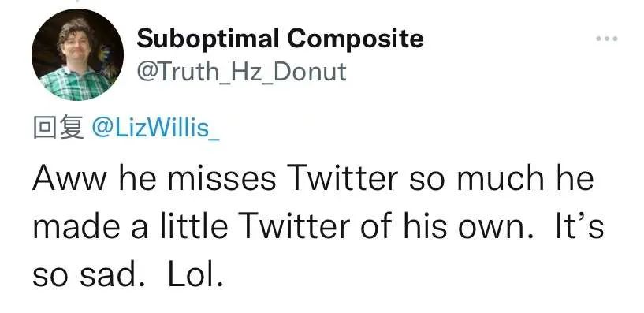Select the word "Composite" in the display name
The width and height of the screenshot is (644, 313).
(x=356, y=39)
